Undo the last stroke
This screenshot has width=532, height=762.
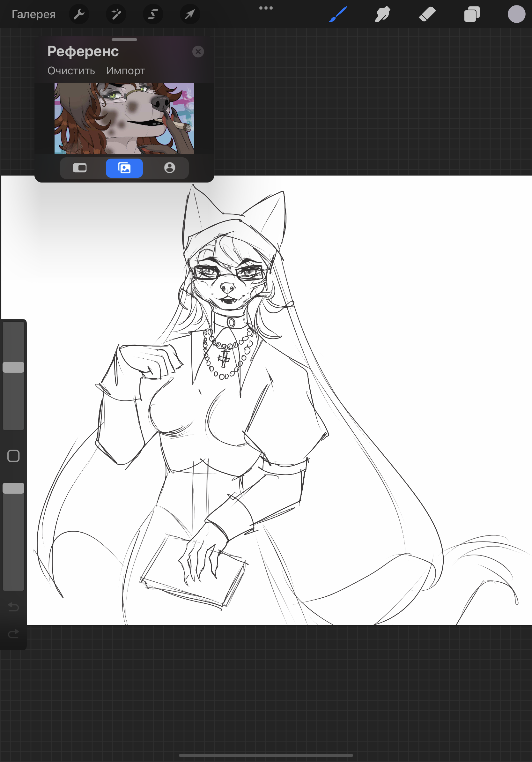coord(13,607)
